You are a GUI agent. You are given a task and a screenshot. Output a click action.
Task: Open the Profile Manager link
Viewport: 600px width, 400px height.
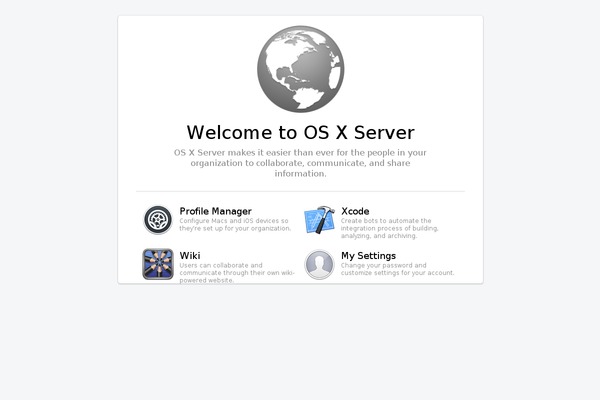click(215, 211)
